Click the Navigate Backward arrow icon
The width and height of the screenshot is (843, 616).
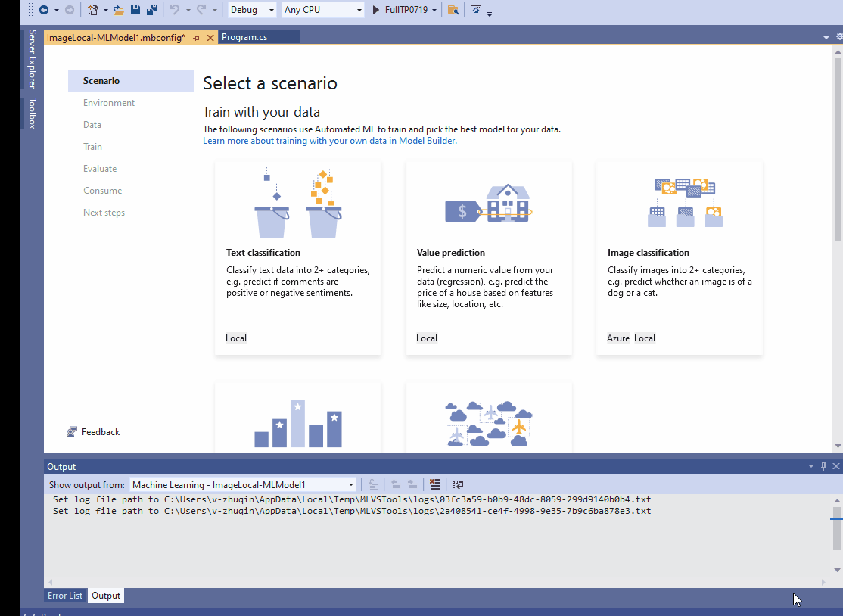[x=44, y=10]
